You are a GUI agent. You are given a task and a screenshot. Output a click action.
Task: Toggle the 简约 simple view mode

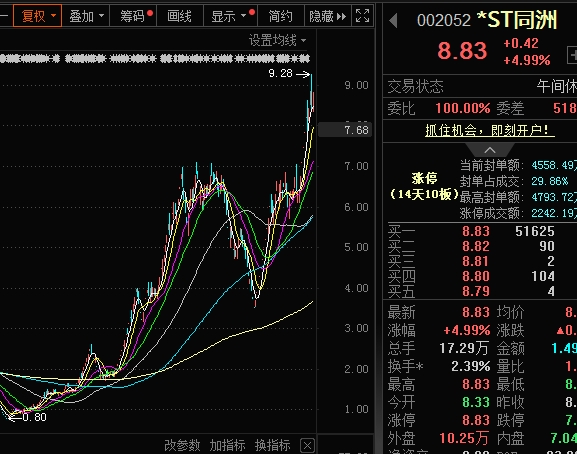click(280, 16)
